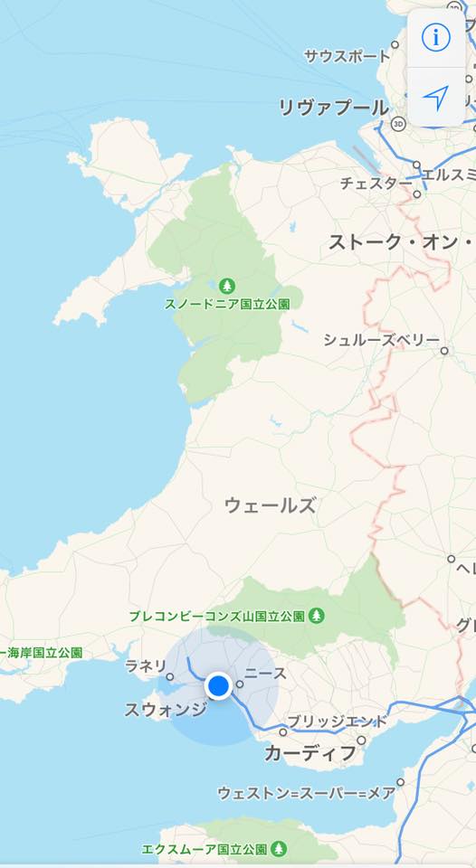Select the ニース city marker dot
The image size is (476, 868).
240,684
